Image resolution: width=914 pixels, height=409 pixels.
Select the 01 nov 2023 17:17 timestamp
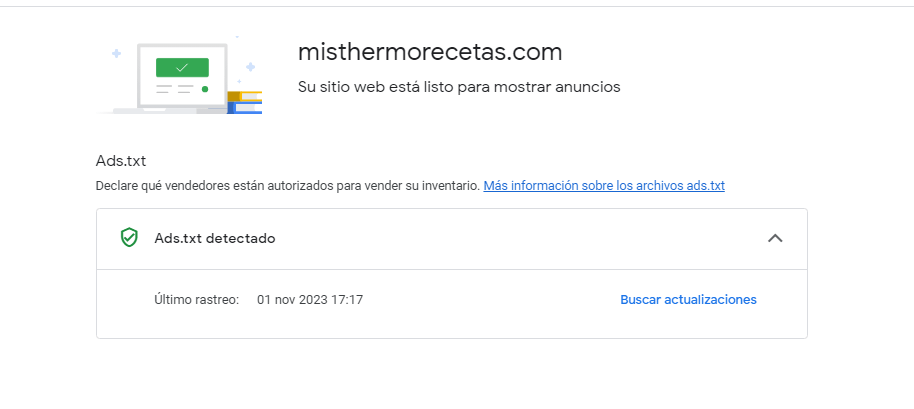coord(310,299)
